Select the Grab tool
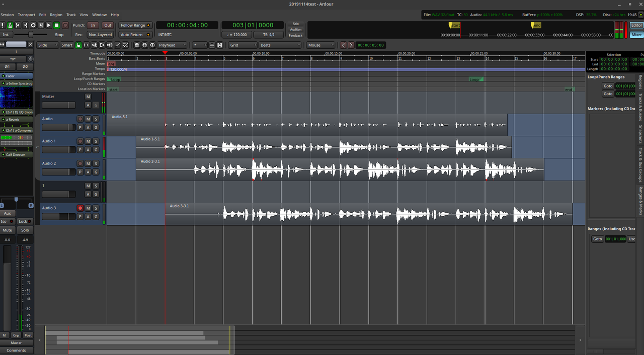The width and height of the screenshot is (644, 355). tap(79, 45)
